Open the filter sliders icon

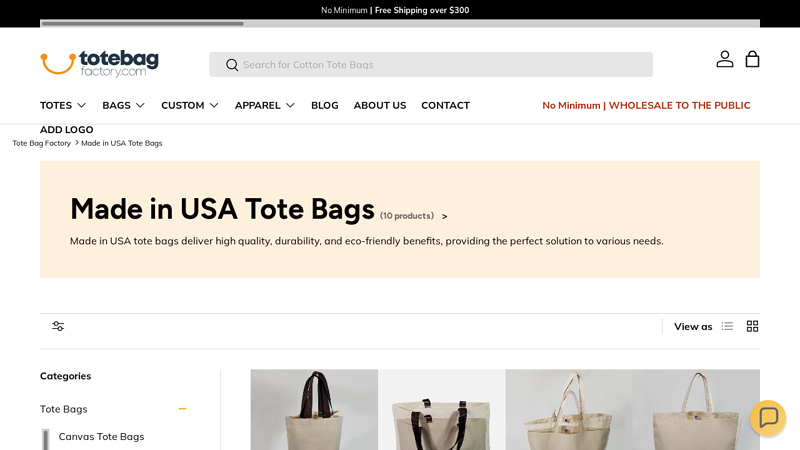point(58,326)
